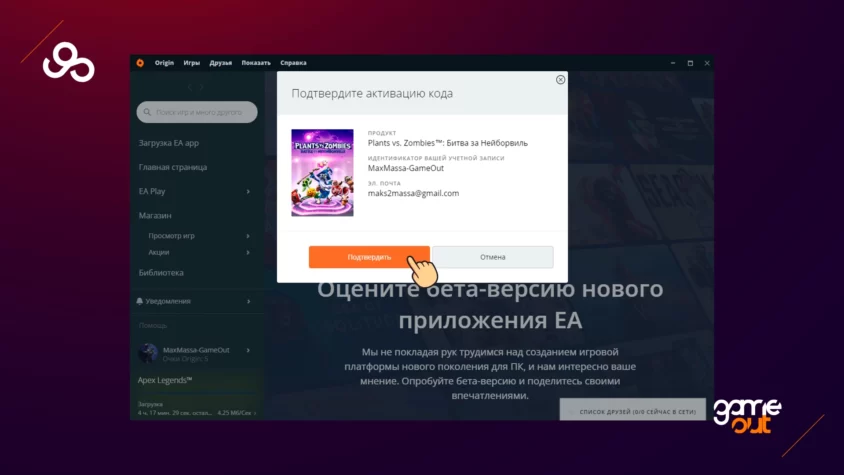Confirm the product code activation
The width and height of the screenshot is (844, 475).
click(369, 257)
